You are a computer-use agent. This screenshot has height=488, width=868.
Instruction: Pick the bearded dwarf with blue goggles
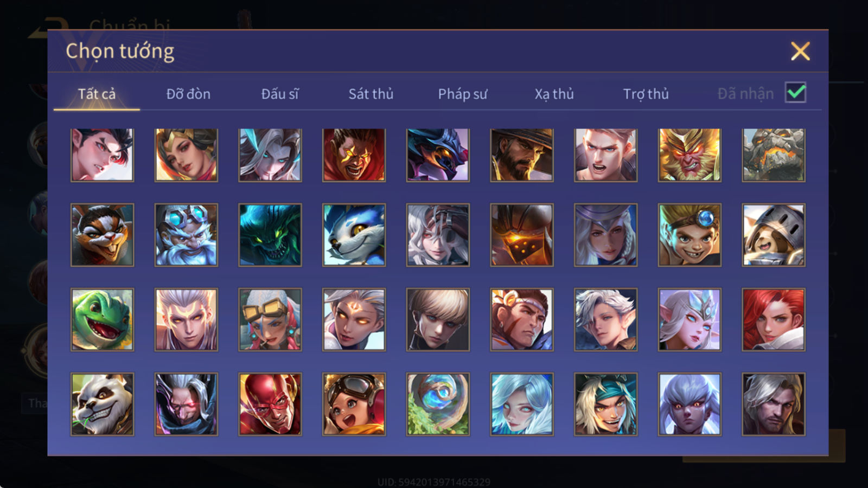point(186,235)
